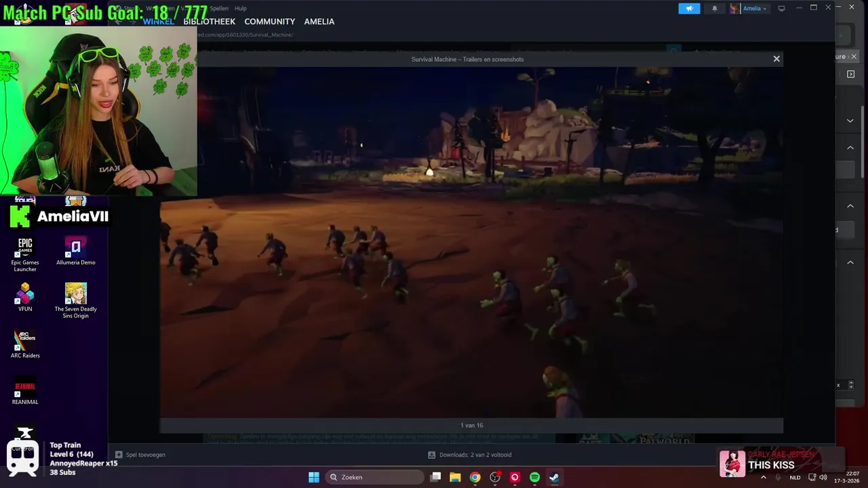The width and height of the screenshot is (868, 488).
Task: Open ARC Raiders desktop shortcut
Action: point(25,344)
